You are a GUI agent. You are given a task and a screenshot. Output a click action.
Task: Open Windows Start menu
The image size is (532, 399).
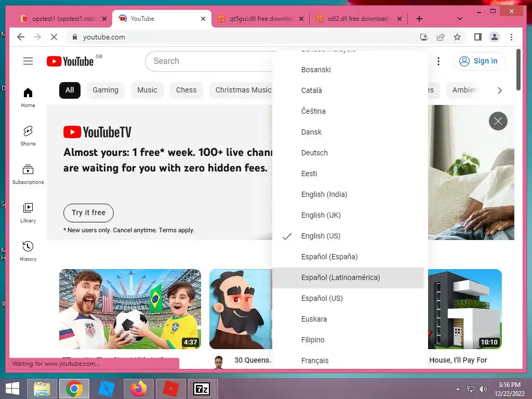click(x=12, y=389)
